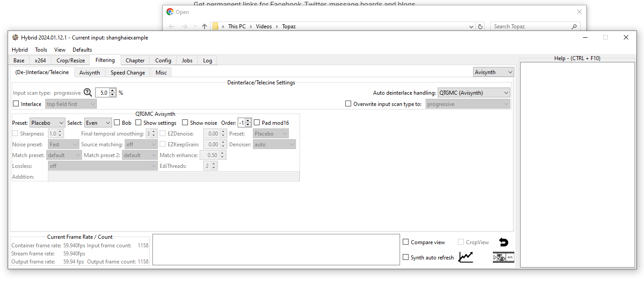Viewport: 644px width, 281px height.
Task: Open the AVS script preview icon
Action: [503, 257]
